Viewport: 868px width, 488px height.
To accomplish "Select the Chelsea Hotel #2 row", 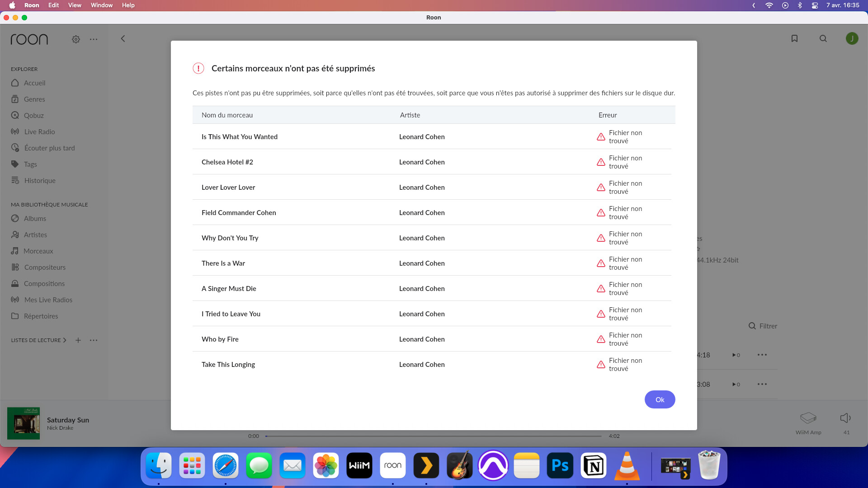I will tap(432, 162).
